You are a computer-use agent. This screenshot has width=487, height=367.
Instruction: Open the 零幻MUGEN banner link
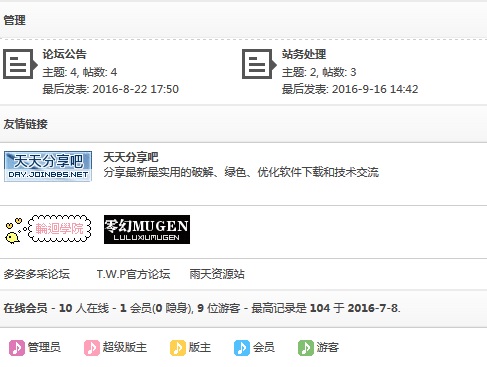click(147, 229)
